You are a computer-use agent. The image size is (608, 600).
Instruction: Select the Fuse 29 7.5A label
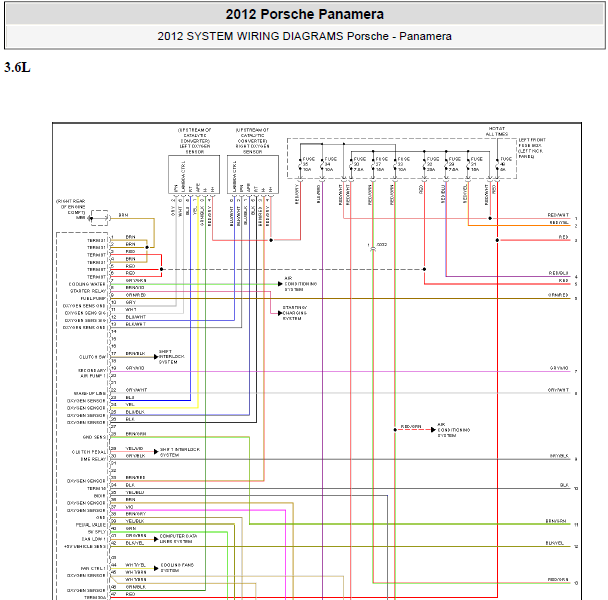[x=454, y=164]
